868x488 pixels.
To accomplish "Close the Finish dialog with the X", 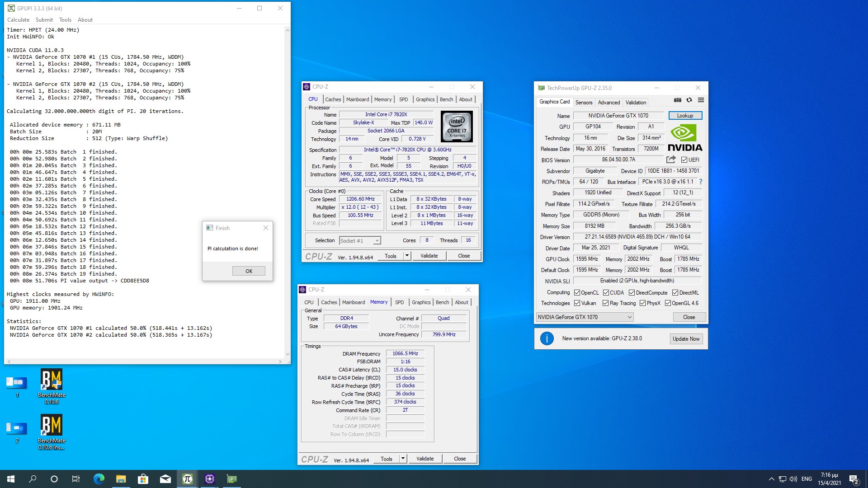I will coord(266,228).
